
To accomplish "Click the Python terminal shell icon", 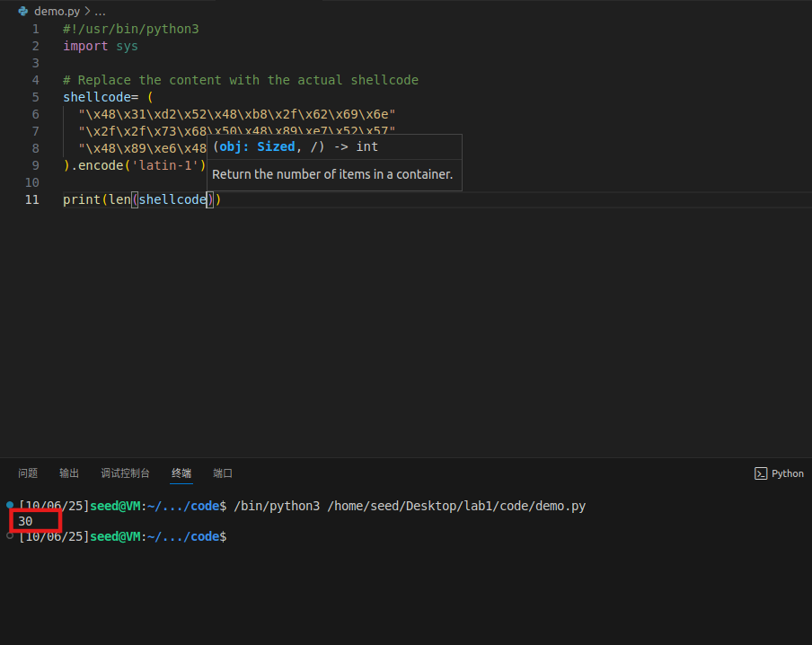I will click(x=760, y=473).
